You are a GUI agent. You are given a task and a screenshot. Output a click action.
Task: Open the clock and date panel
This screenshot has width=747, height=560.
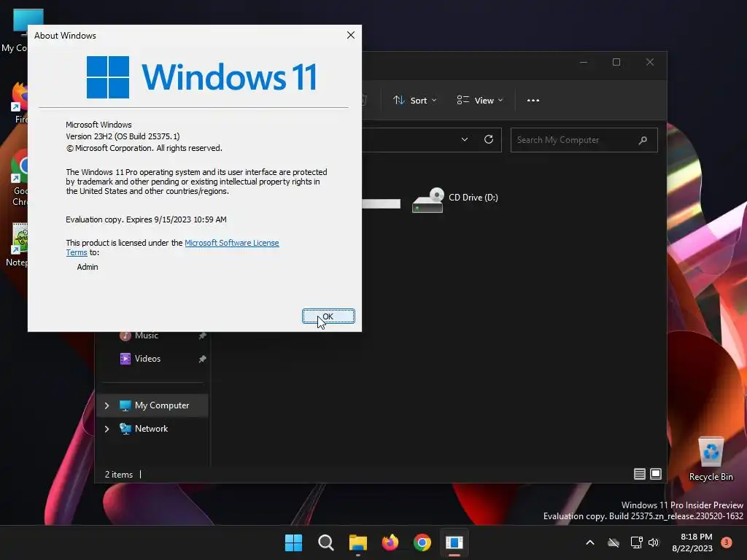tap(692, 542)
